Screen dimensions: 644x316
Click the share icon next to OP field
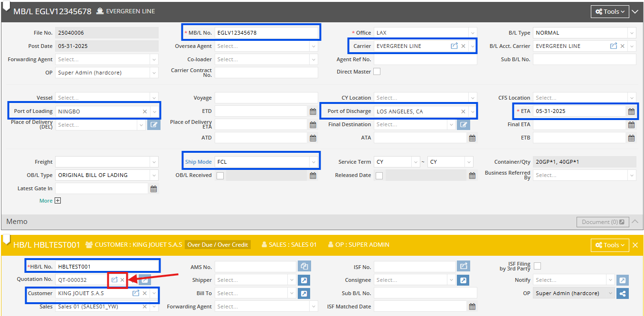click(623, 293)
